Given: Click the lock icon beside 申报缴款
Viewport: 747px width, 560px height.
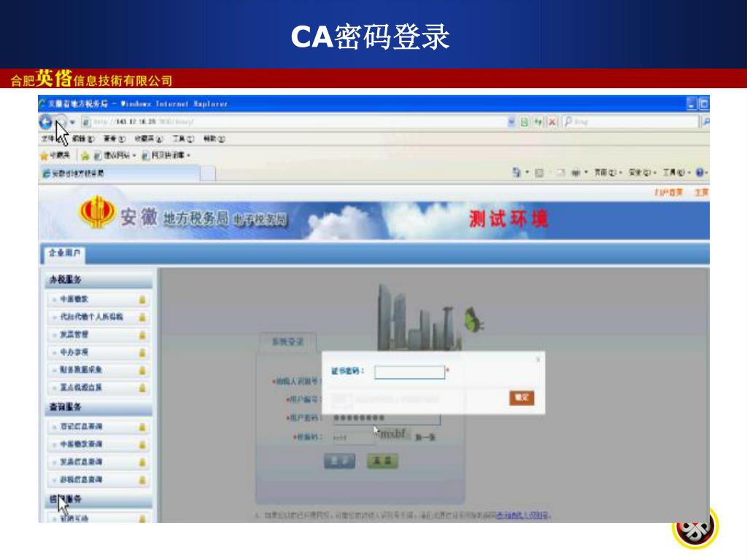Looking at the screenshot, I should click(142, 300).
